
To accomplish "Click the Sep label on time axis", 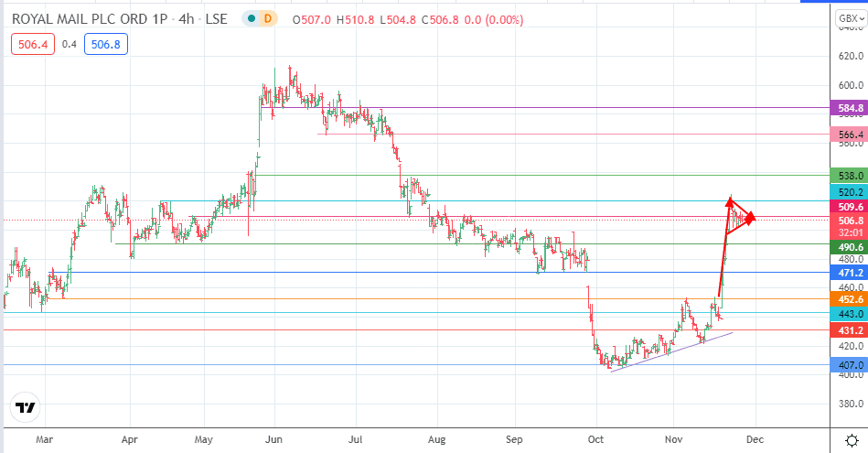I will pos(514,439).
